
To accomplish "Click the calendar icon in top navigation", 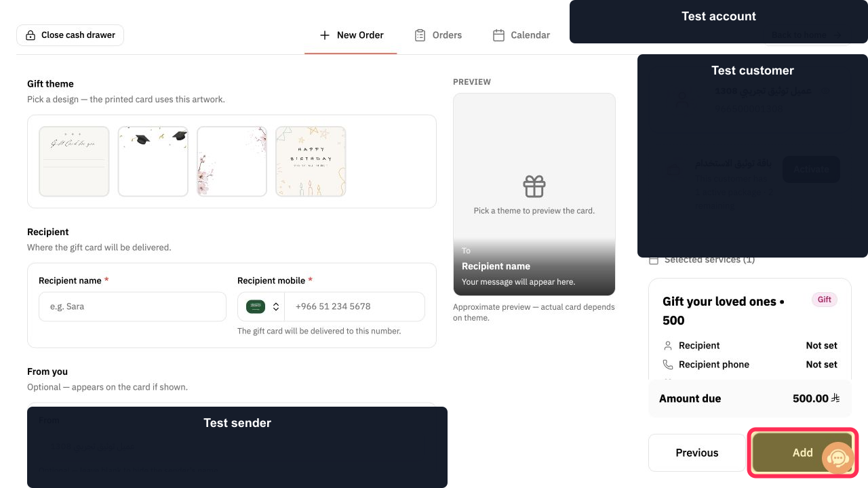I will (x=498, y=35).
